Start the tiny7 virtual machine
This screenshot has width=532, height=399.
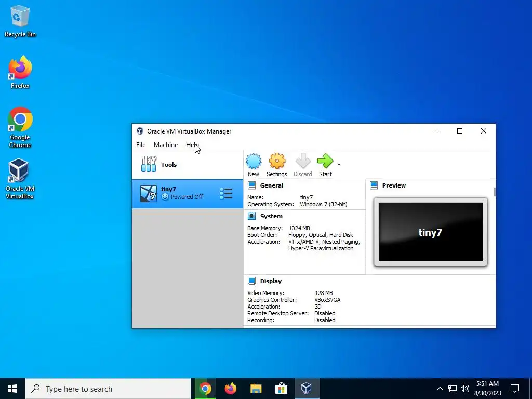pos(325,161)
